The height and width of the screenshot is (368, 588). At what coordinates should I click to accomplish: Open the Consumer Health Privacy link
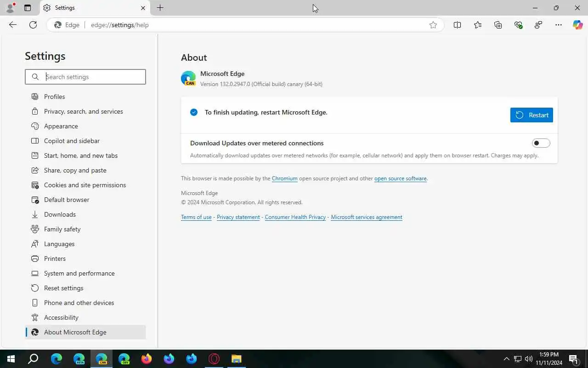[x=295, y=217]
